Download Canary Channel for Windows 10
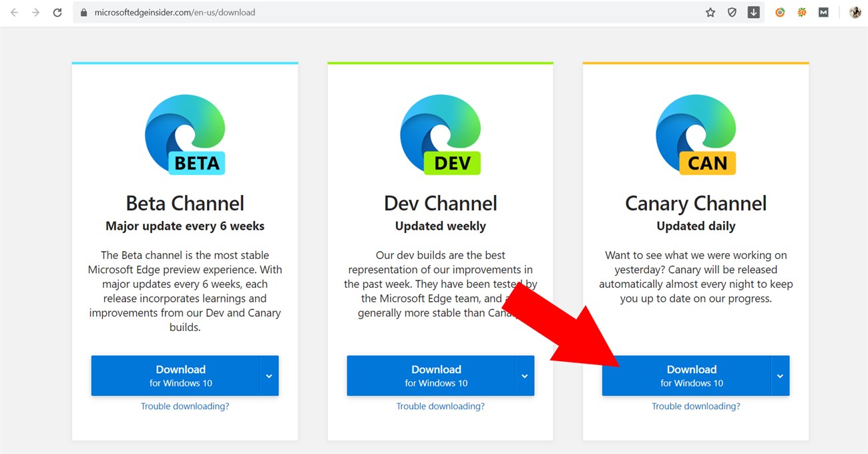 [686, 376]
